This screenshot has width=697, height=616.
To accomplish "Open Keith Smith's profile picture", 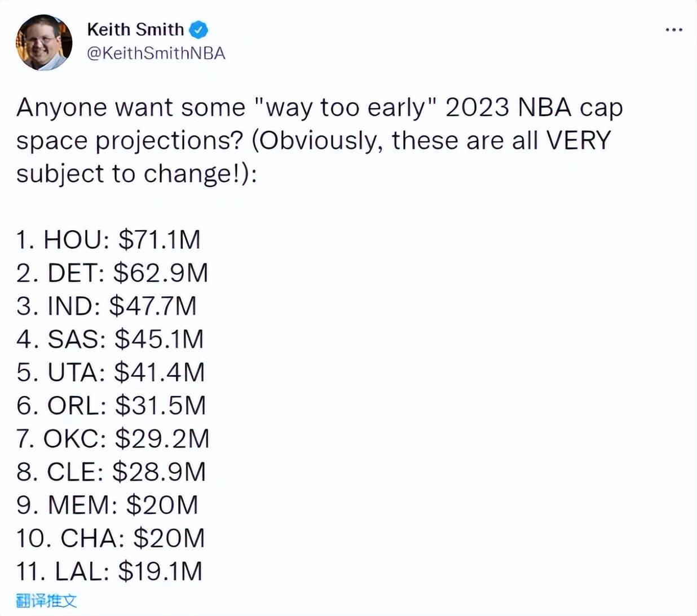I will pyautogui.click(x=44, y=42).
